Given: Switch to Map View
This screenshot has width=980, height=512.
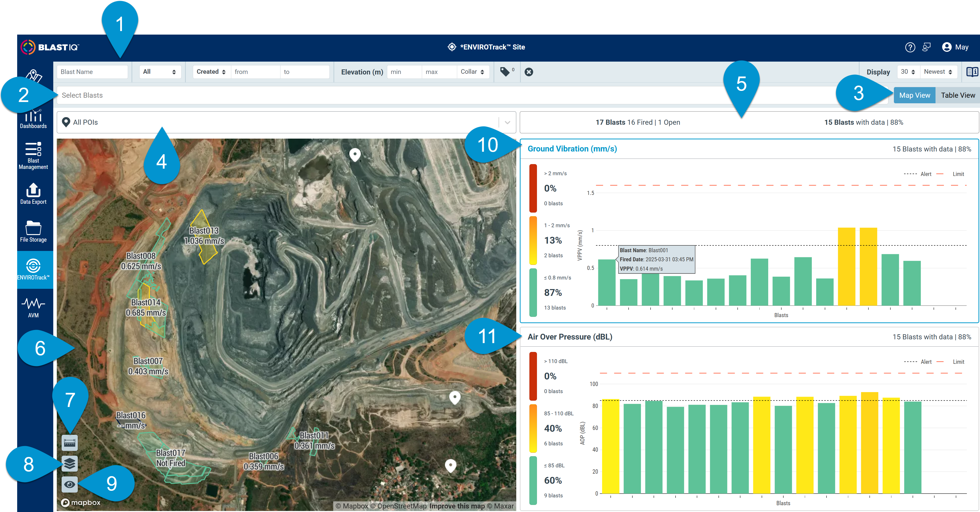Looking at the screenshot, I should 914,95.
